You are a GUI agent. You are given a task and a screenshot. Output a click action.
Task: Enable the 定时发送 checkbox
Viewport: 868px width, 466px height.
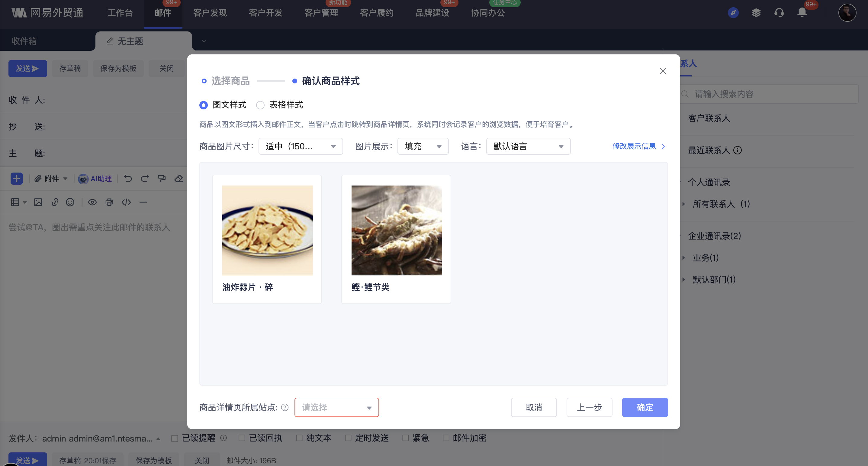(348, 438)
